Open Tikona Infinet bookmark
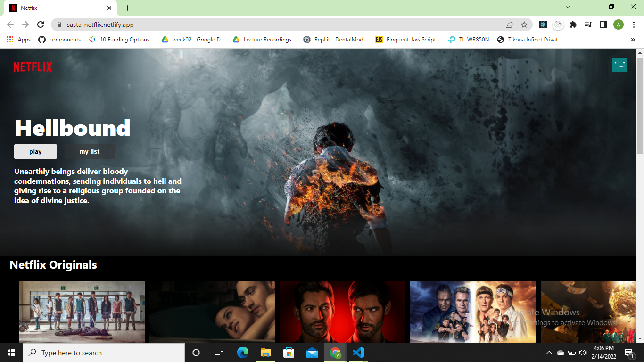 tap(529, 40)
